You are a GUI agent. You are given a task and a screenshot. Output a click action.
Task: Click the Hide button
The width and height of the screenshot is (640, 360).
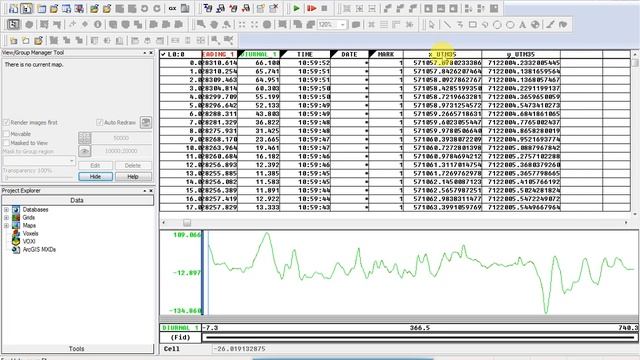point(95,176)
